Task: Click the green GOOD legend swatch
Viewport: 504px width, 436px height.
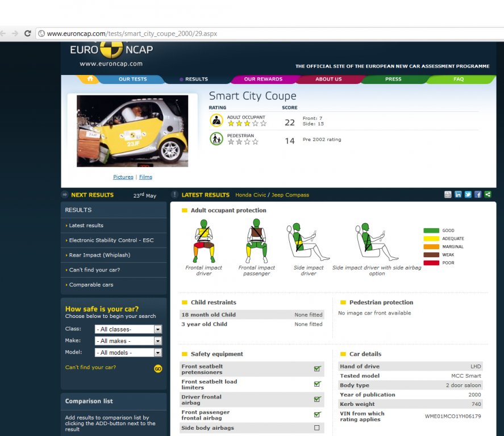Action: (431, 230)
